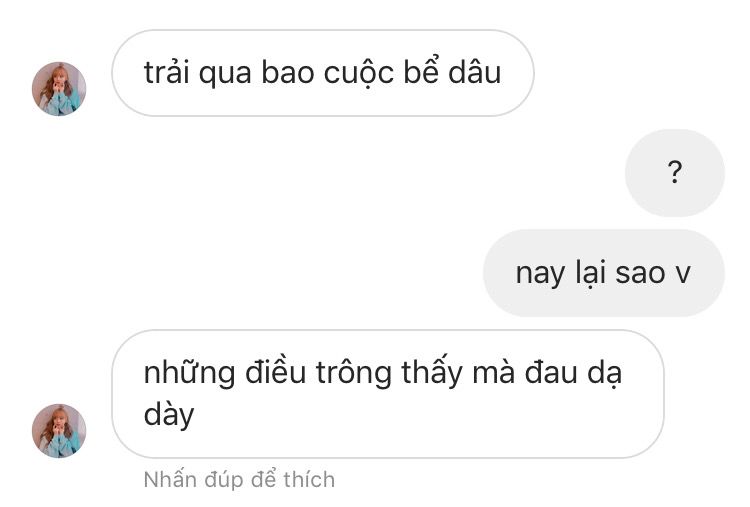Viewport: 750px width, 507px height.
Task: Click the letter 'v' ending the sent message
Action: coord(683,274)
